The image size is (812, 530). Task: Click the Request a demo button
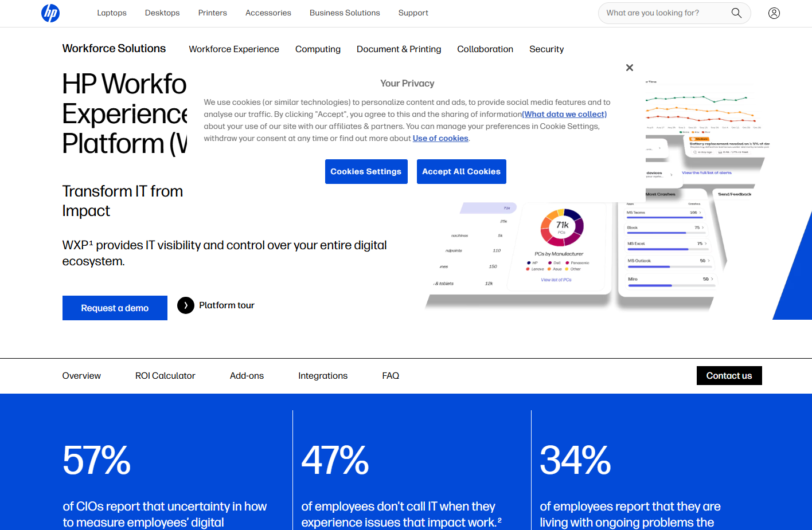(x=115, y=308)
